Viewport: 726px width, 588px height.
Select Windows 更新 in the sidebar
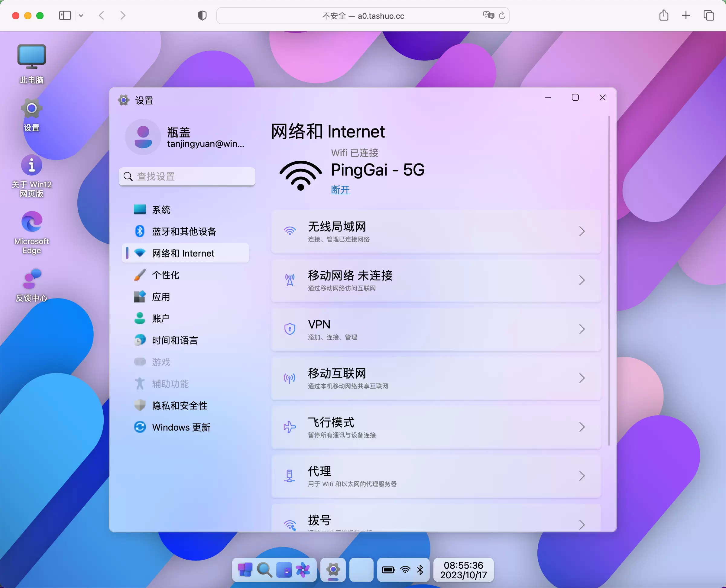185,427
